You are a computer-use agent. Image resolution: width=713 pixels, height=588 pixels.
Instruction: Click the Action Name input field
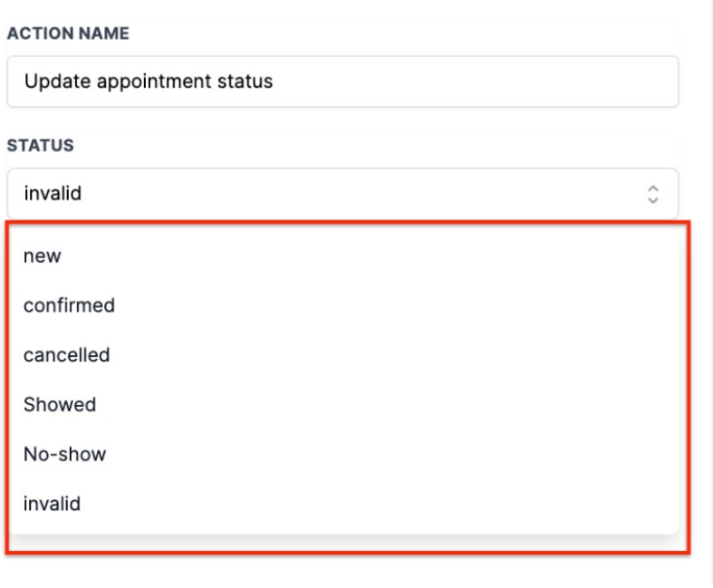coord(342,82)
